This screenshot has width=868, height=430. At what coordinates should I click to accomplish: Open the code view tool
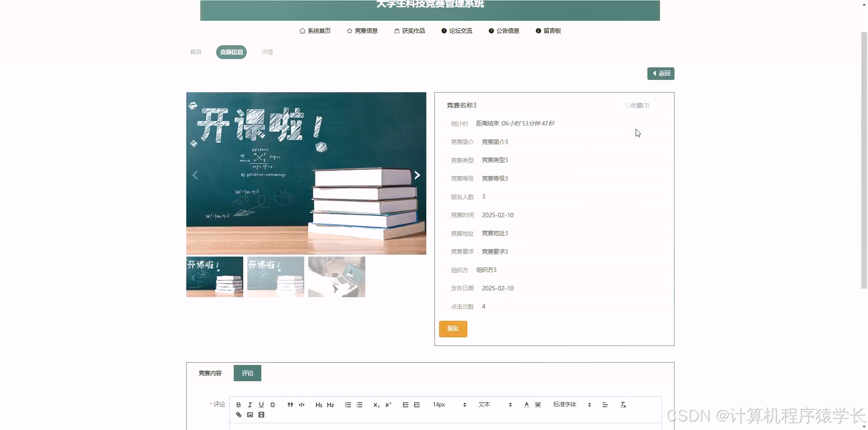(301, 405)
